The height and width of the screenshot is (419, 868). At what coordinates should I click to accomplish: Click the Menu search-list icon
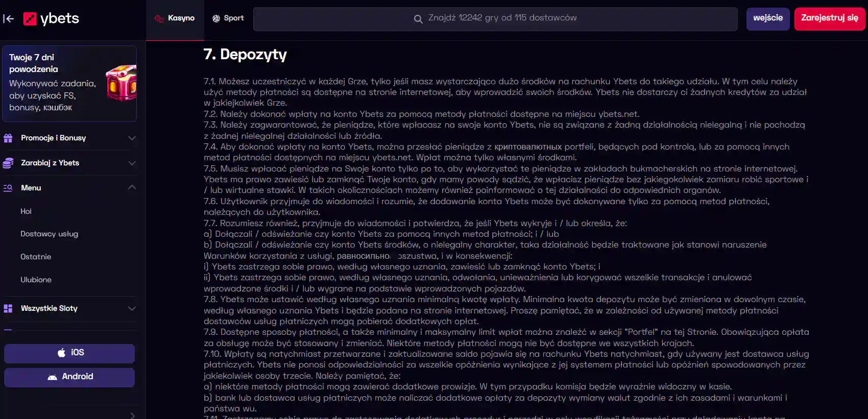point(8,188)
